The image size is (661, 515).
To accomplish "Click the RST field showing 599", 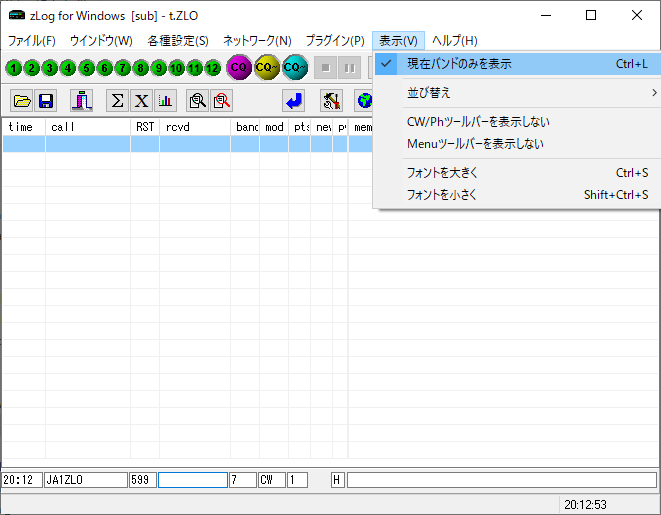I will (142, 480).
